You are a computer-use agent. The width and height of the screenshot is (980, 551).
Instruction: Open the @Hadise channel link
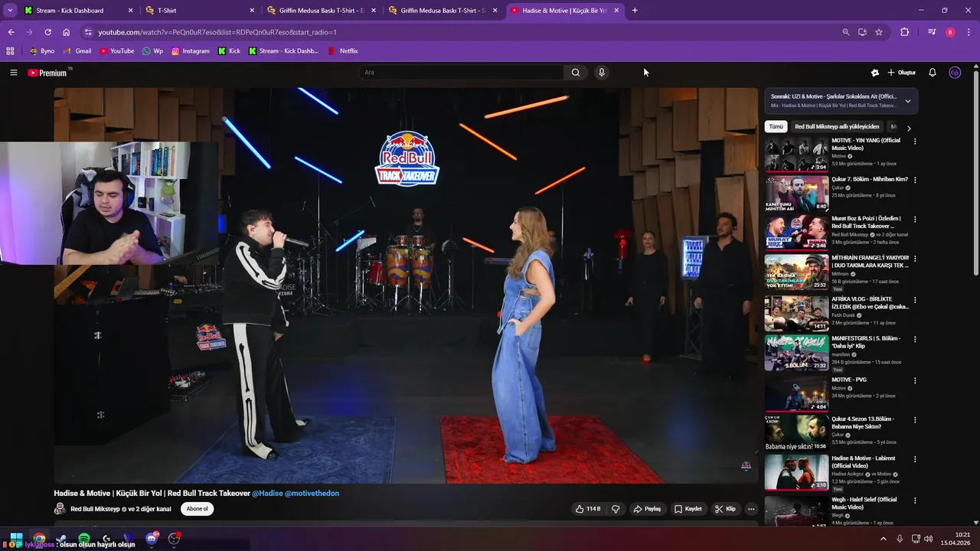tap(267, 493)
